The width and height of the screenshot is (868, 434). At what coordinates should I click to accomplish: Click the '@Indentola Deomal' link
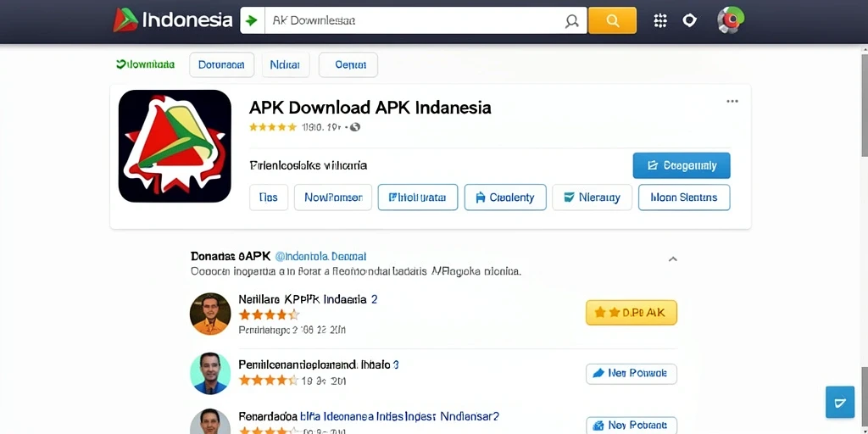coord(320,256)
